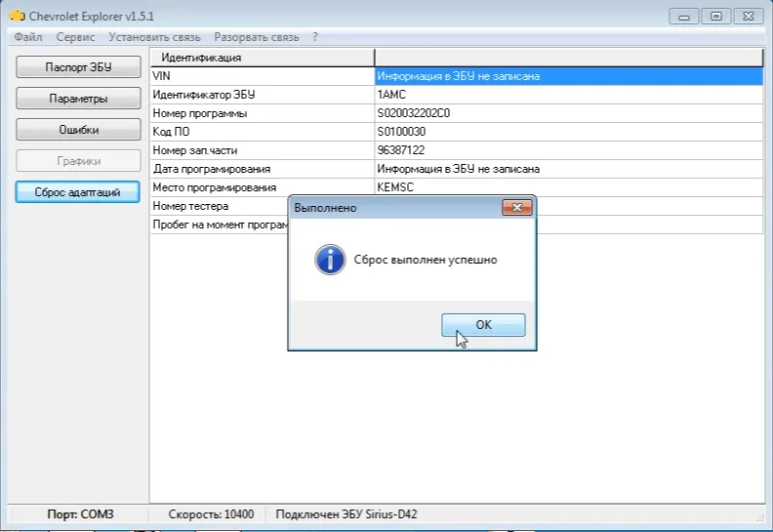Click the 96387122 part number value

click(x=401, y=150)
